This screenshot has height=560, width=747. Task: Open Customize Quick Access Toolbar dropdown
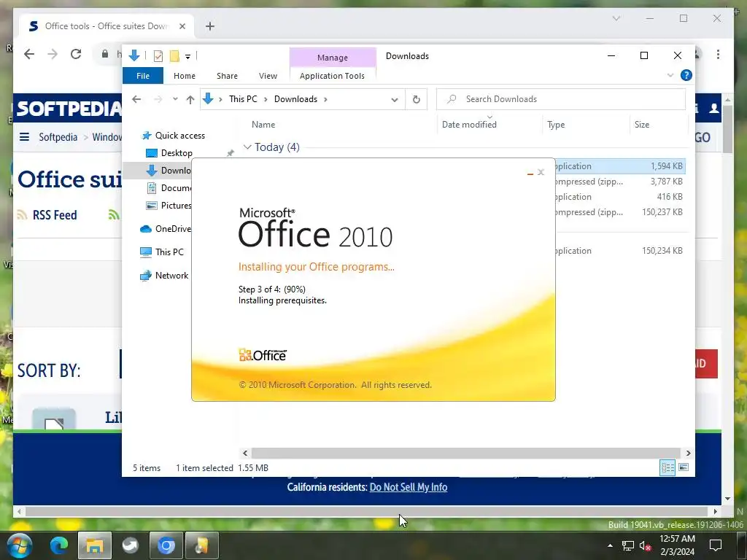click(188, 57)
